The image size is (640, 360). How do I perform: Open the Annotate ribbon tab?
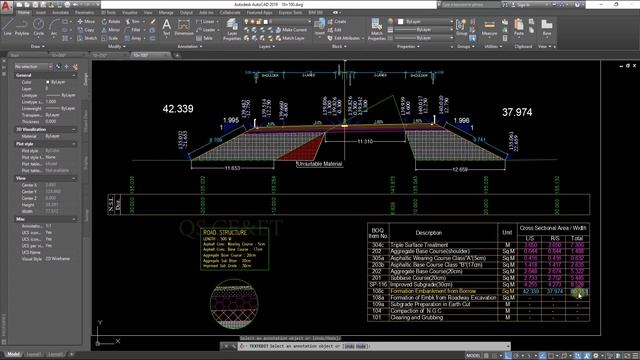60,13
